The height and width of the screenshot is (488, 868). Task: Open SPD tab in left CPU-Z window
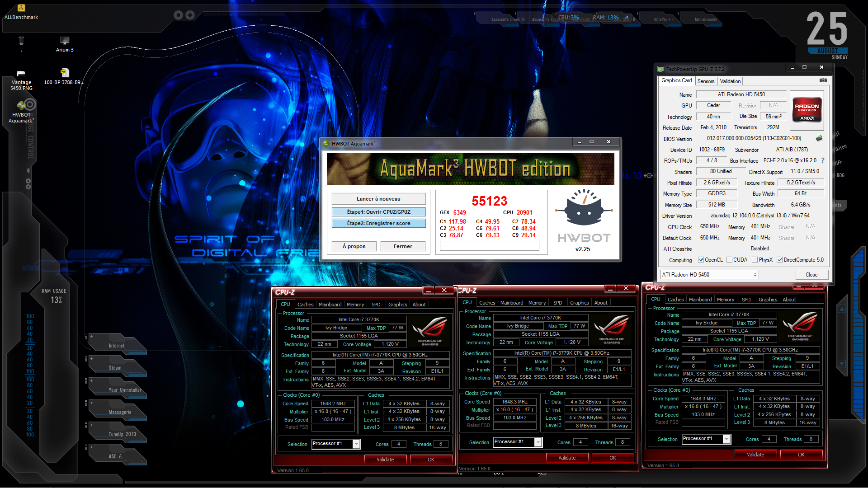coord(376,305)
